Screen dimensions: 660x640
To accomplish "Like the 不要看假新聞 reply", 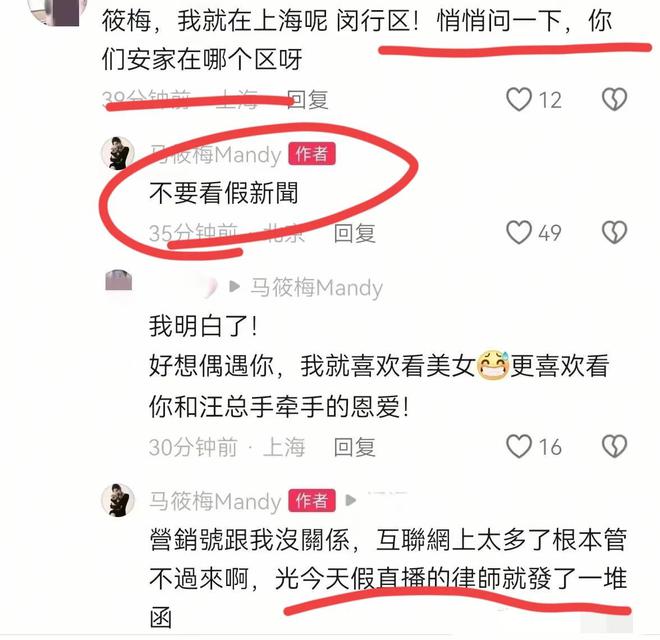I will [519, 232].
